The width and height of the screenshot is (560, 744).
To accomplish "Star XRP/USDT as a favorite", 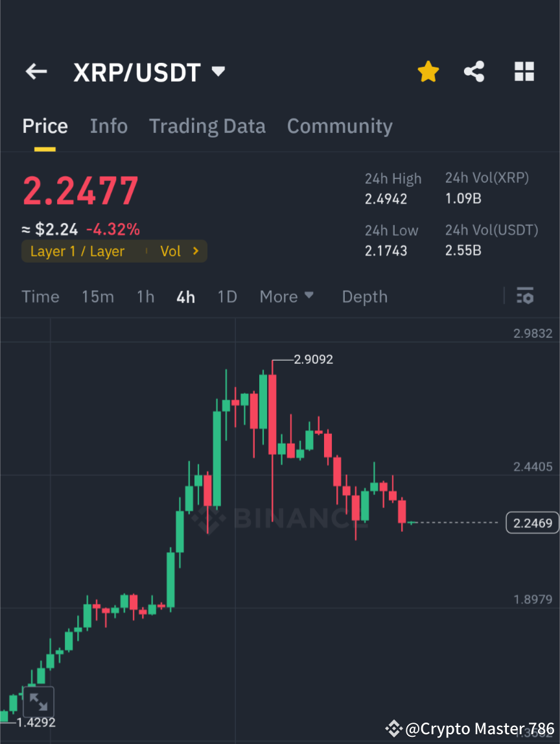I will coord(428,71).
